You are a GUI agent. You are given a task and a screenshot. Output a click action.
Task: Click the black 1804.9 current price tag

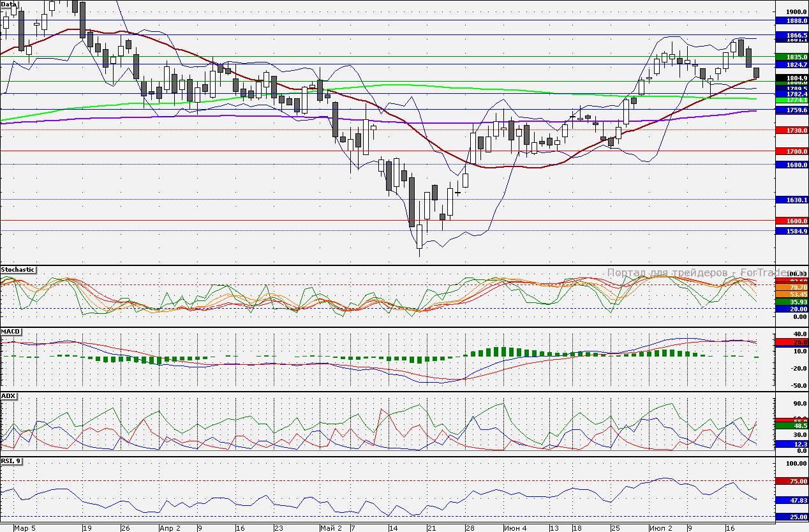tap(792, 78)
